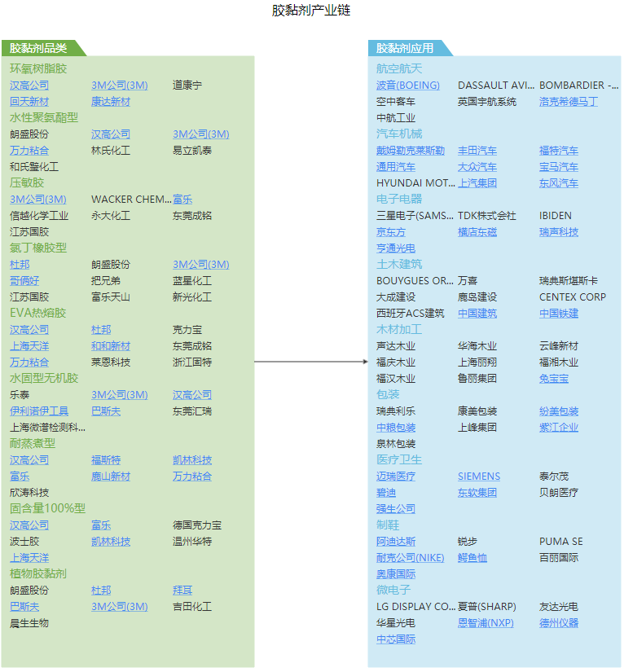This screenshot has height=672, width=624.
Task: Click the 哥俩好 link
Action: 24,281
